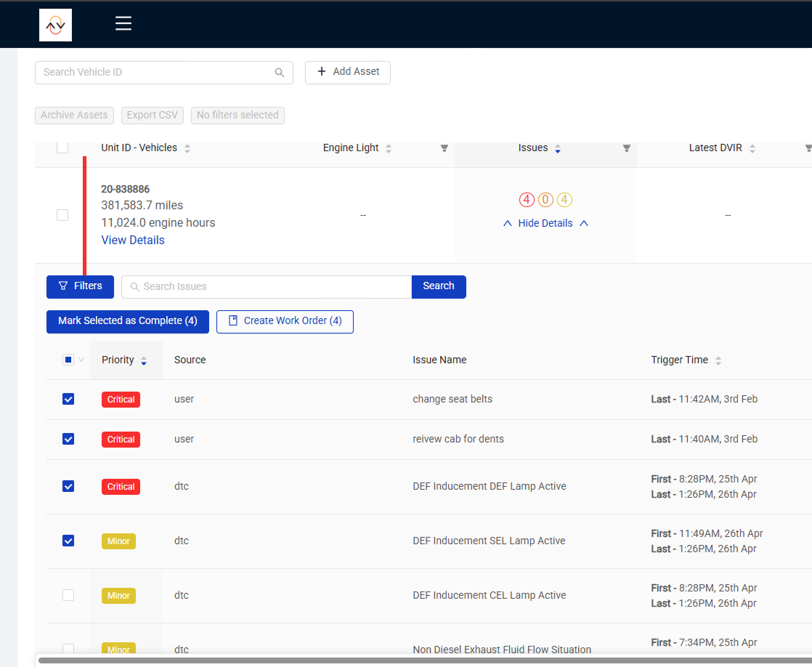Check DEF Inducement CEL Lamp Active issue
This screenshot has height=667, width=812.
[x=68, y=595]
